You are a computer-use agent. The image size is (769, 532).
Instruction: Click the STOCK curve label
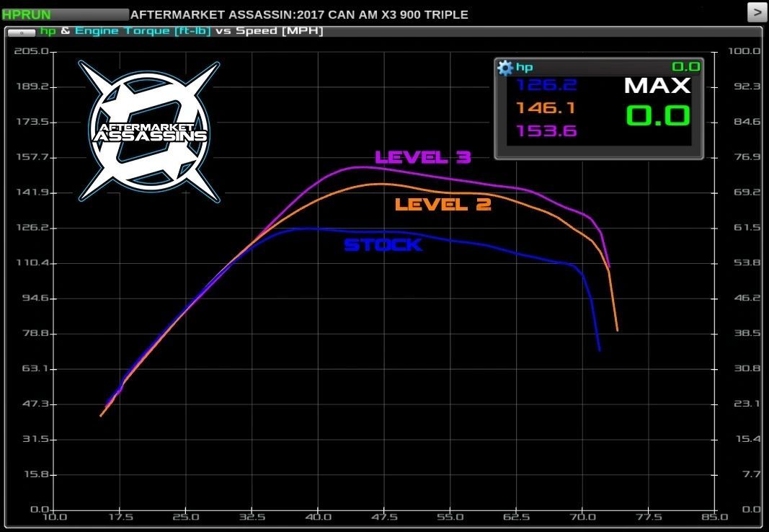383,244
